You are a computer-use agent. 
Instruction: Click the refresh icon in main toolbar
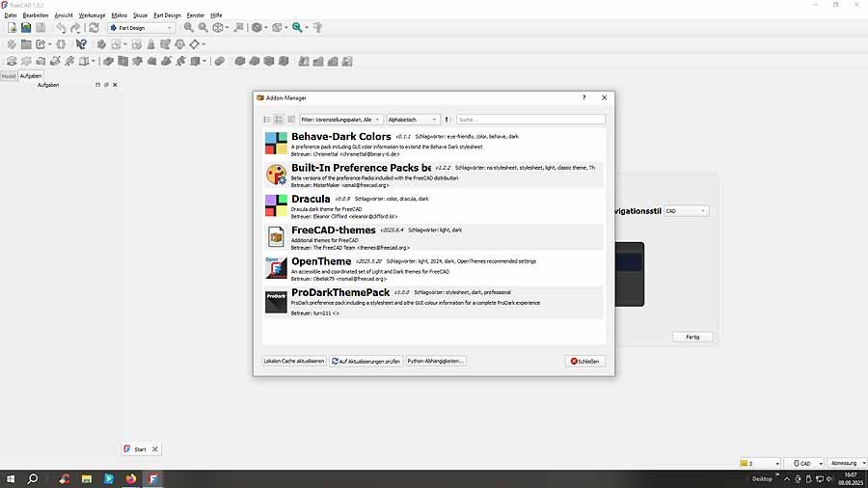pos(94,28)
